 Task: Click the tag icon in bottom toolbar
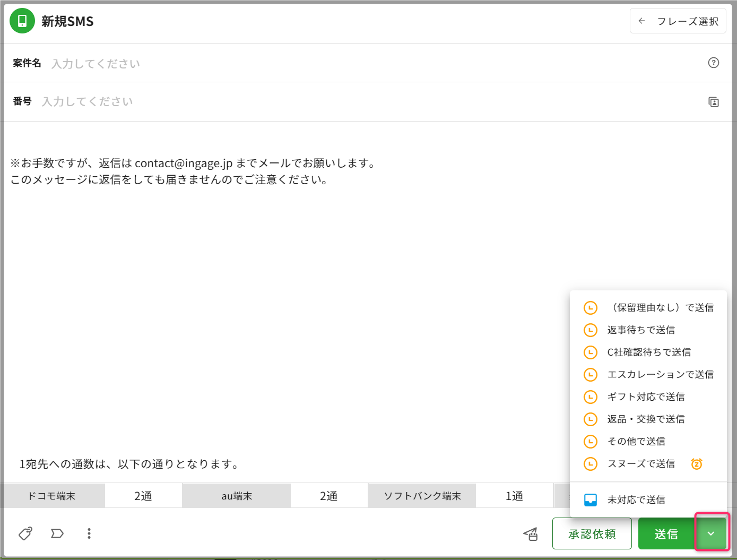25,533
